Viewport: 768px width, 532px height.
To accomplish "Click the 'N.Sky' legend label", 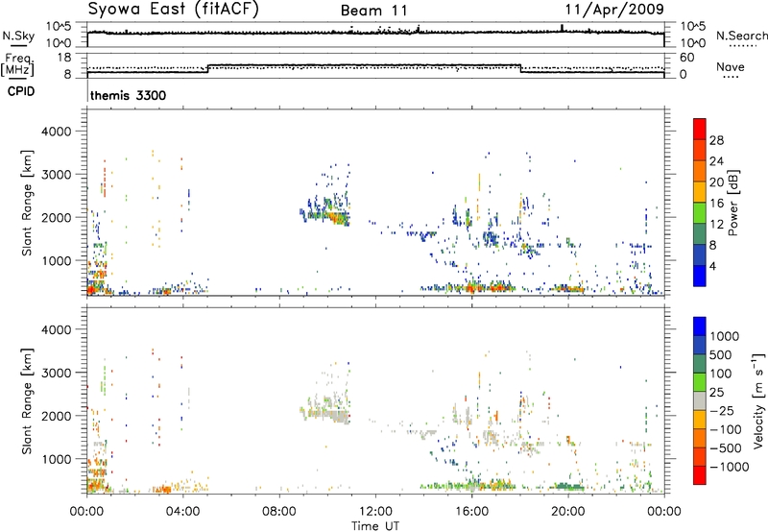I will 18,36.
